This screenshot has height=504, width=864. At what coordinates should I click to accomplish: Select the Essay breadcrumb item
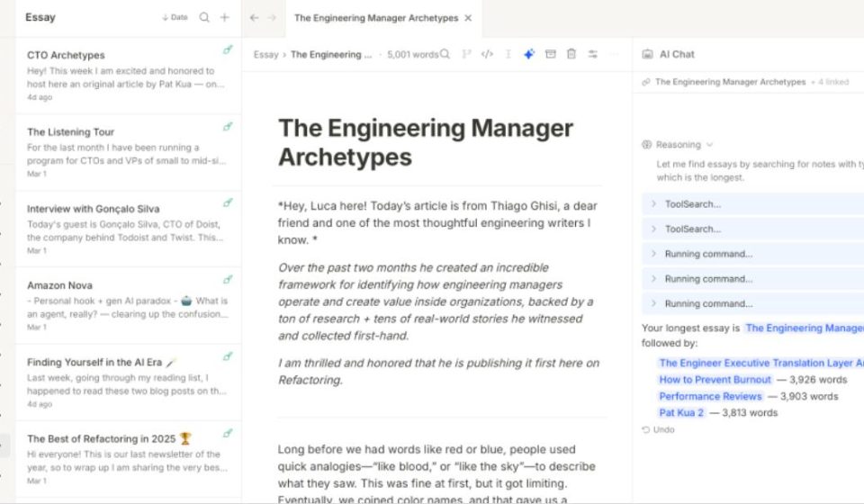265,55
